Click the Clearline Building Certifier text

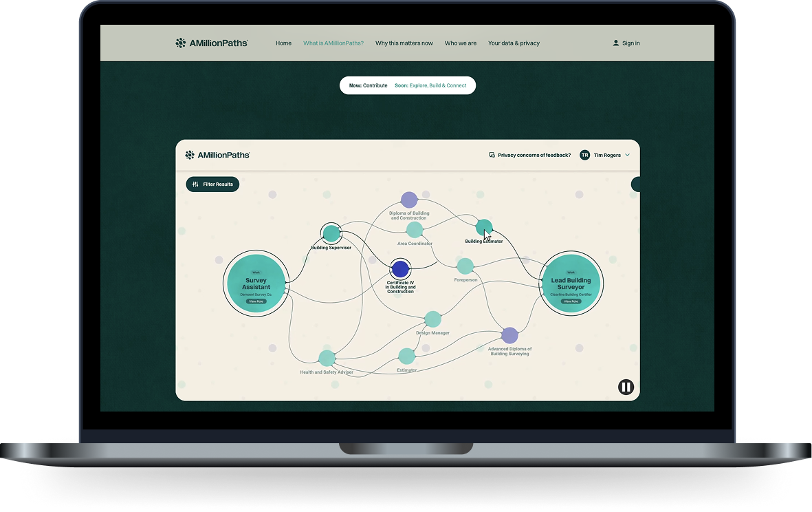(x=571, y=295)
